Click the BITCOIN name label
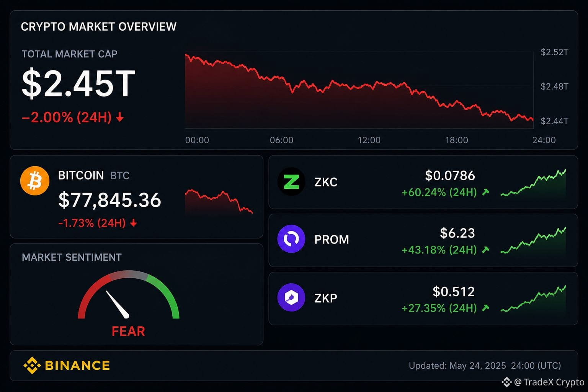 [x=81, y=175]
